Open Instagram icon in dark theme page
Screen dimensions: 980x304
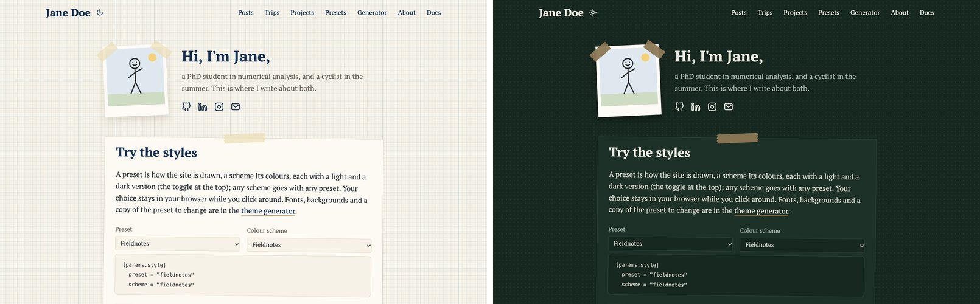[x=712, y=106]
